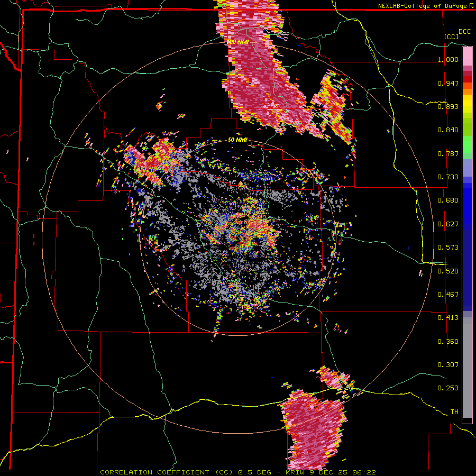Click the yellow segment of the color bar
Screen dimensions: 476x476
(x=467, y=103)
